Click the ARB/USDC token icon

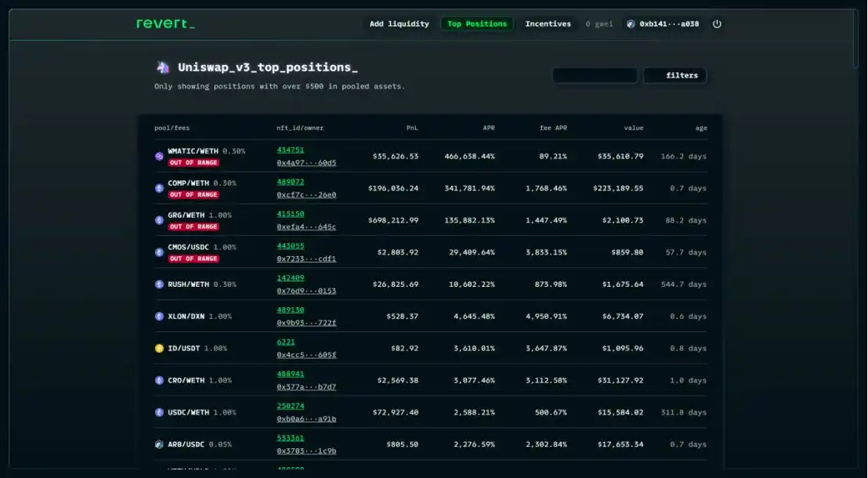click(x=160, y=444)
